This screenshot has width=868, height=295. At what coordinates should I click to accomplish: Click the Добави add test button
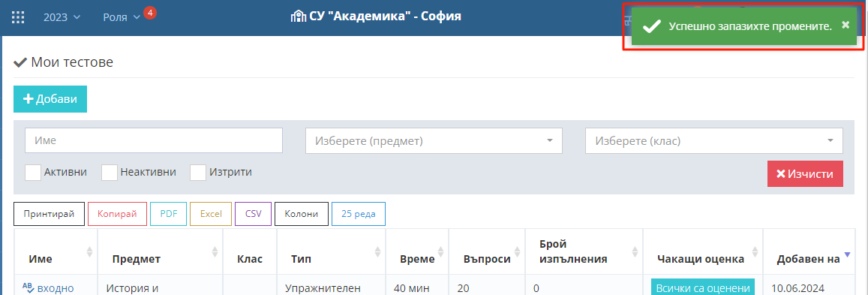pyautogui.click(x=50, y=99)
